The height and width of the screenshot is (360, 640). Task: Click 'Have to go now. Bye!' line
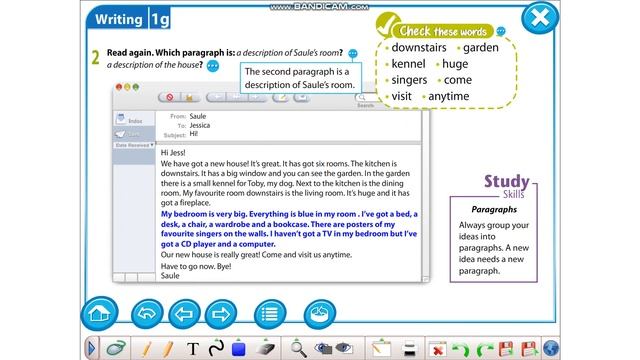196,266
